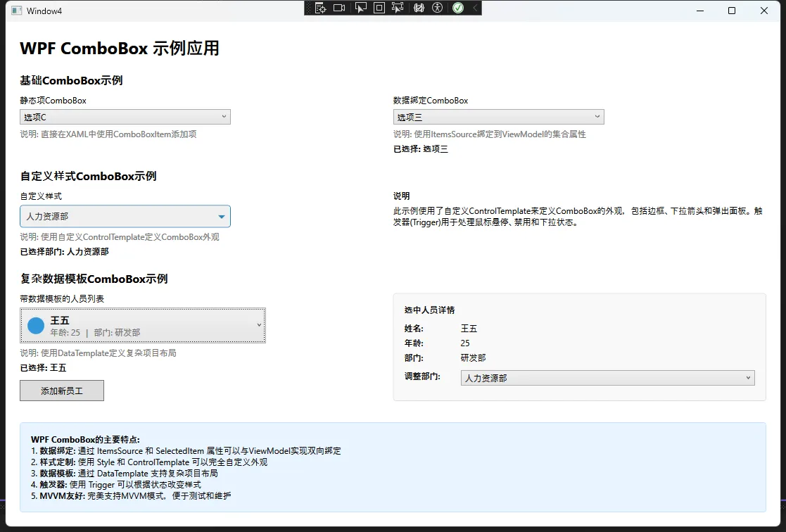Open Live Visual Tree from debug toolbar
Screen dimensions: 786x532
321,8
